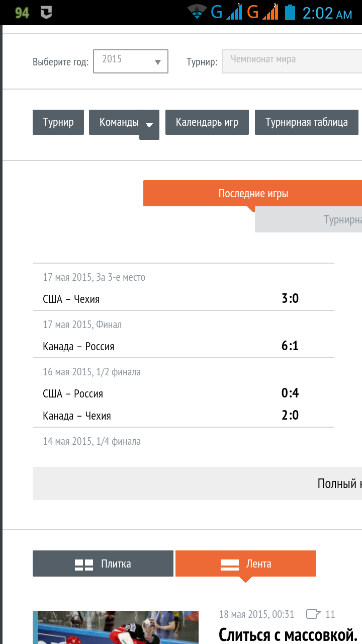Open the hockey article thumbnail

coord(116,627)
